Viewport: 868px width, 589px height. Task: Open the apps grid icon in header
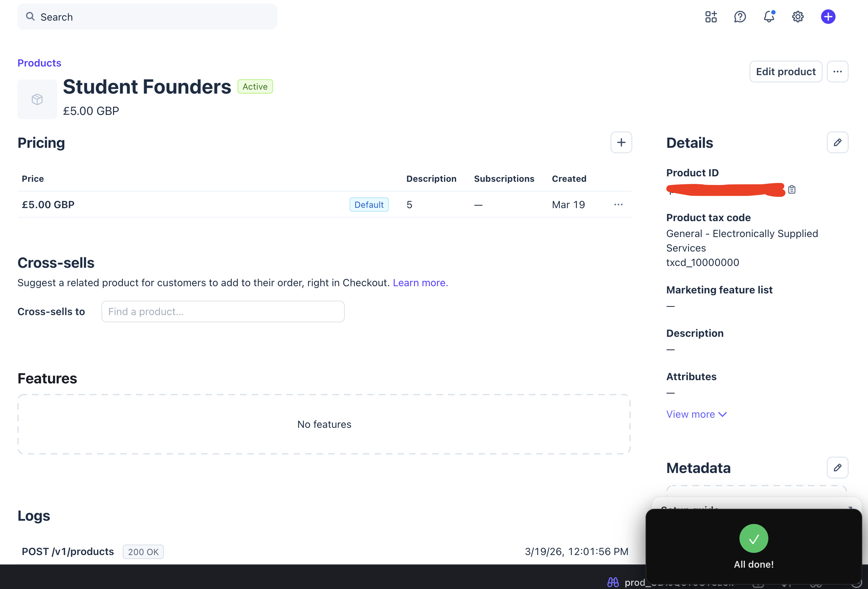pos(711,17)
